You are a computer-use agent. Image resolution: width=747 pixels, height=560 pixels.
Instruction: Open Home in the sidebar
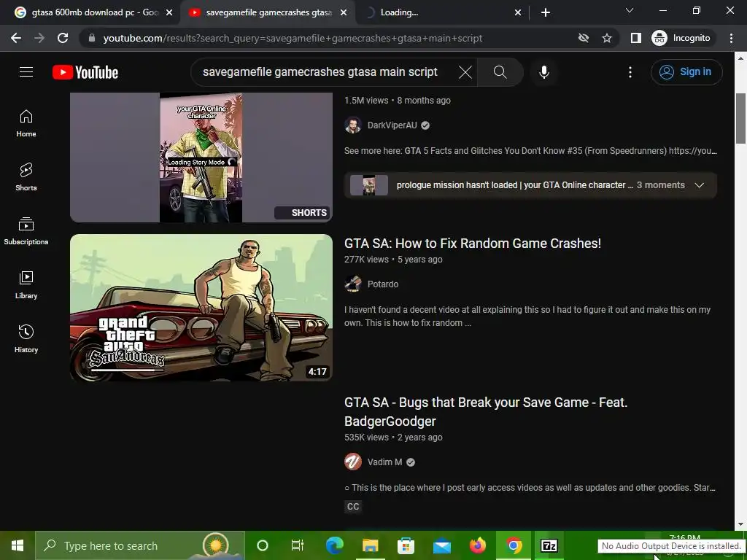[x=26, y=123]
